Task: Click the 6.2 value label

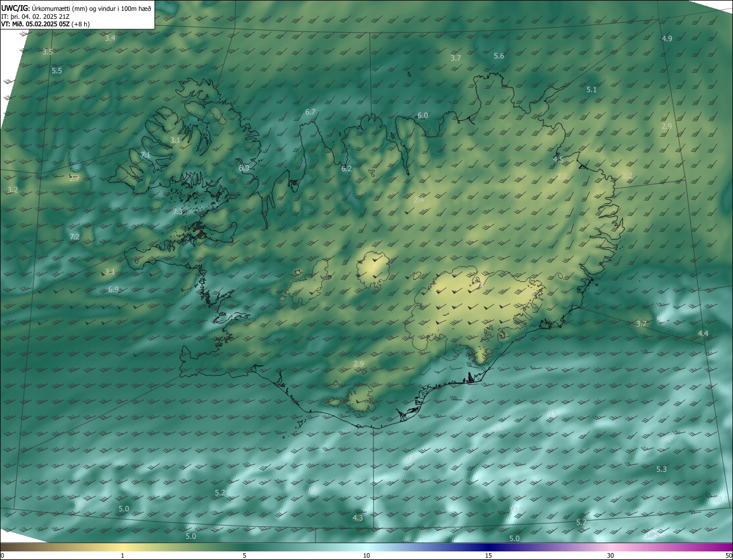Action: tap(346, 168)
